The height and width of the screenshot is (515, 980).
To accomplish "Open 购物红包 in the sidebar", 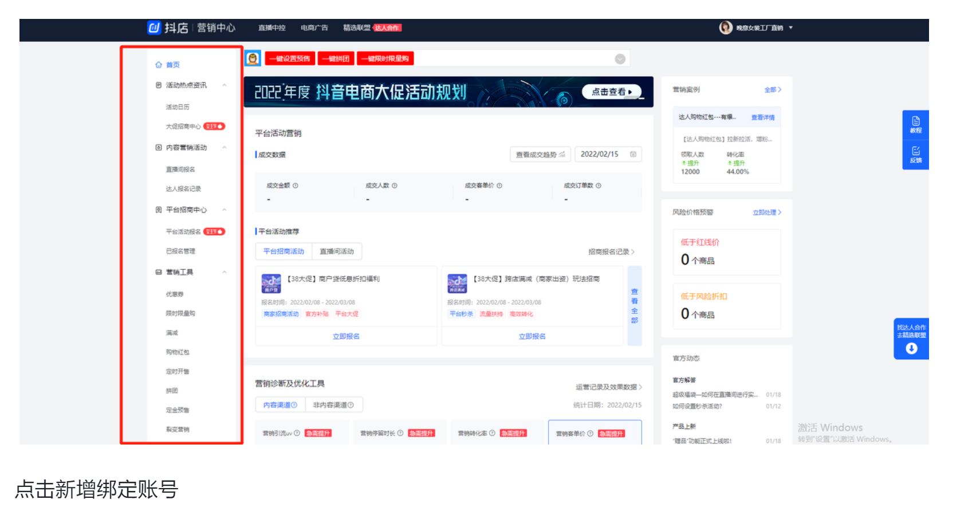I will click(x=178, y=352).
